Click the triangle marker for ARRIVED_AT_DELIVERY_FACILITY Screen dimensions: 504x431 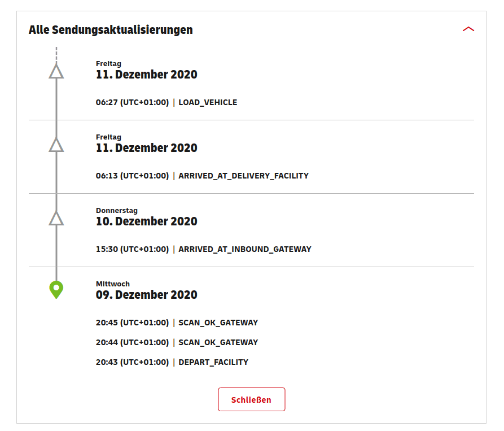click(x=56, y=145)
